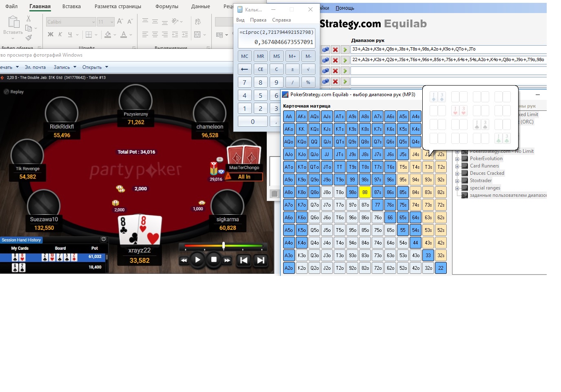561x392 pixels.
Task: Expand the PokerEvolution tree node
Action: (457, 159)
